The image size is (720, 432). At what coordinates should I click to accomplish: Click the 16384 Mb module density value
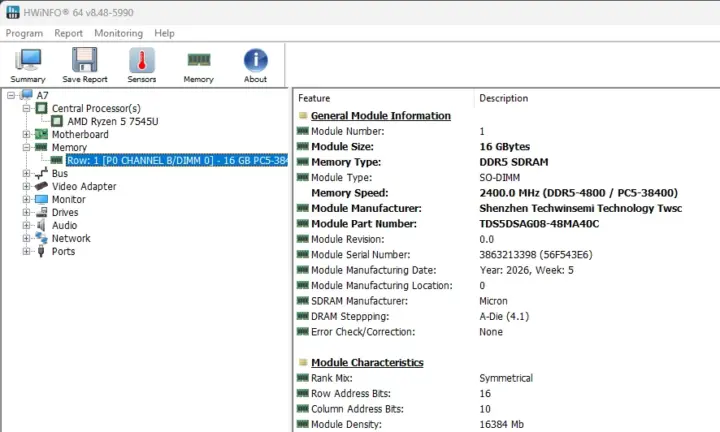point(501,424)
